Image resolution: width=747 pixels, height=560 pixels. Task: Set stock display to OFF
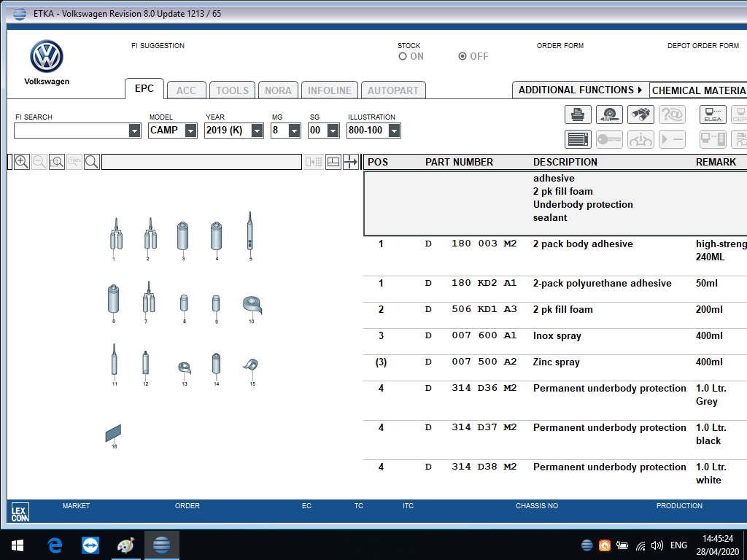point(462,57)
